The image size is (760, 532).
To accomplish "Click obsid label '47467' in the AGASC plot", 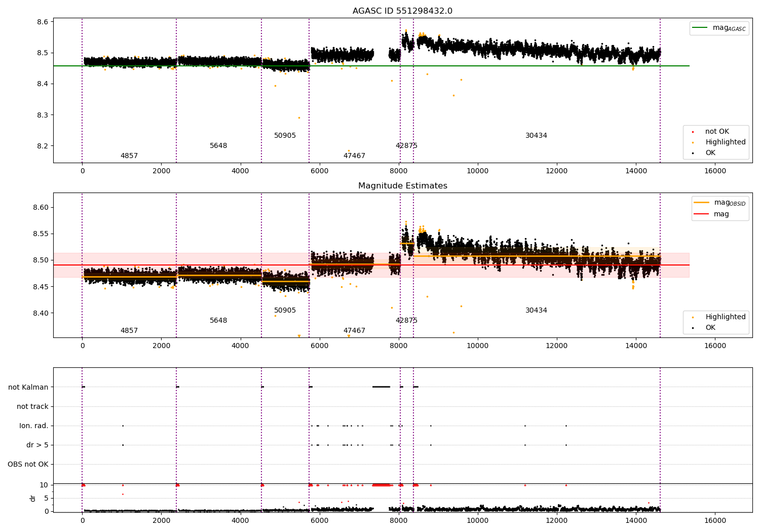I will coord(354,156).
